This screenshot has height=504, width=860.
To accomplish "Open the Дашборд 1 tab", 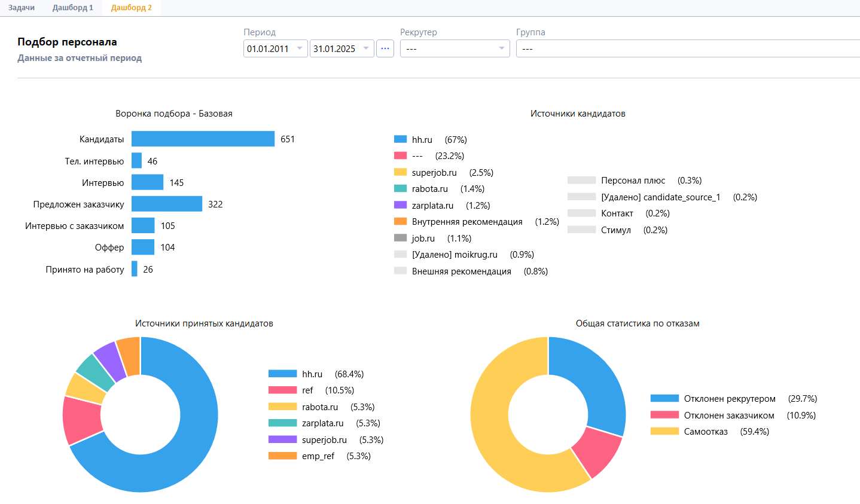I will click(73, 8).
